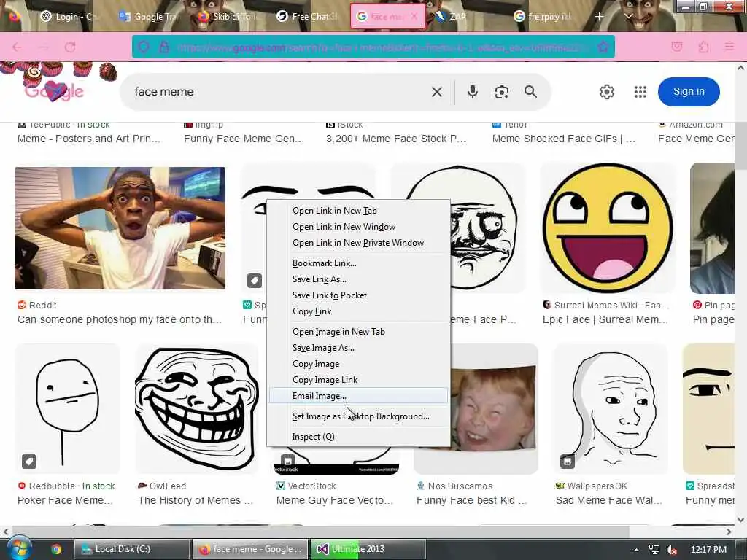
Task: Open The History of Memes link
Action: click(196, 500)
